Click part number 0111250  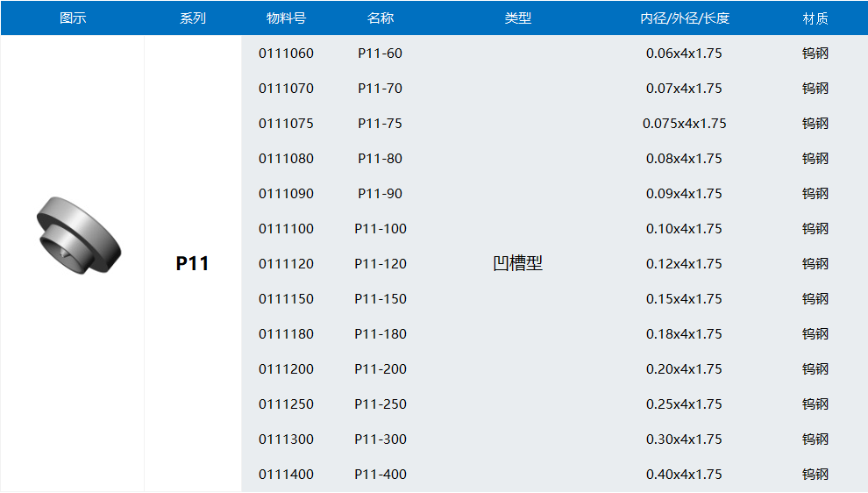tap(286, 404)
